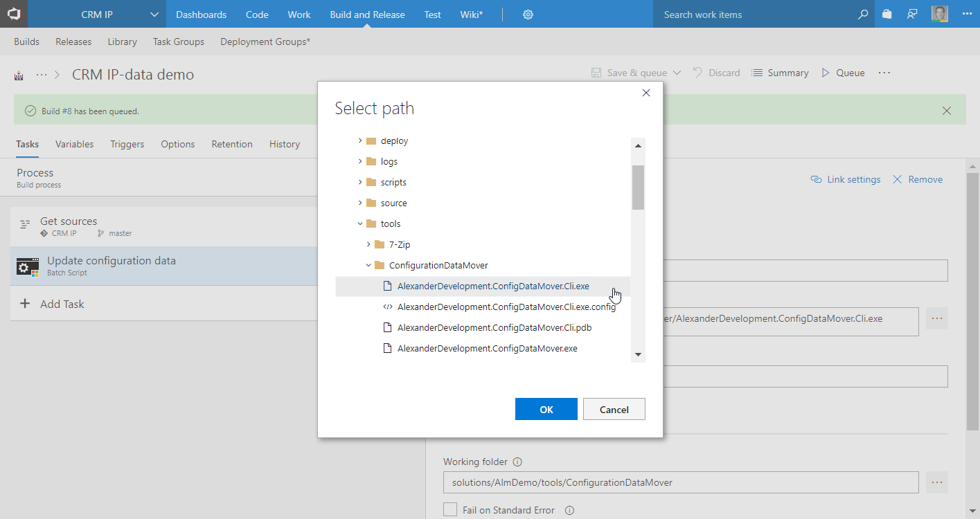Click the dialog scrollbar up arrow
This screenshot has width=980, height=519.
coord(638,145)
